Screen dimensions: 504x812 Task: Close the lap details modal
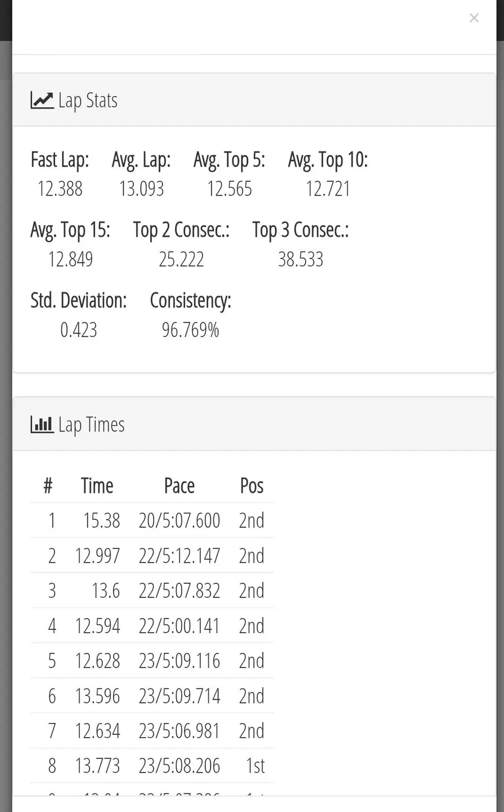pyautogui.click(x=474, y=18)
